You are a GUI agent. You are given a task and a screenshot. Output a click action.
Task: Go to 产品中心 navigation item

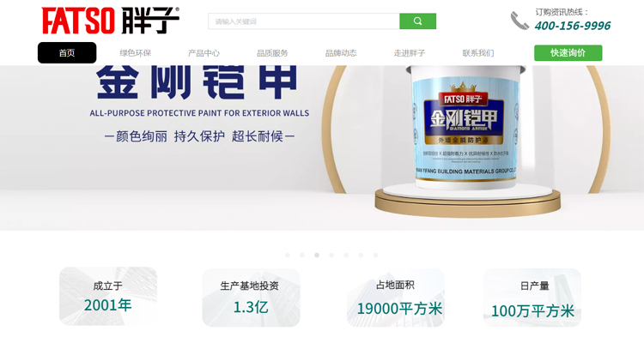(x=204, y=53)
